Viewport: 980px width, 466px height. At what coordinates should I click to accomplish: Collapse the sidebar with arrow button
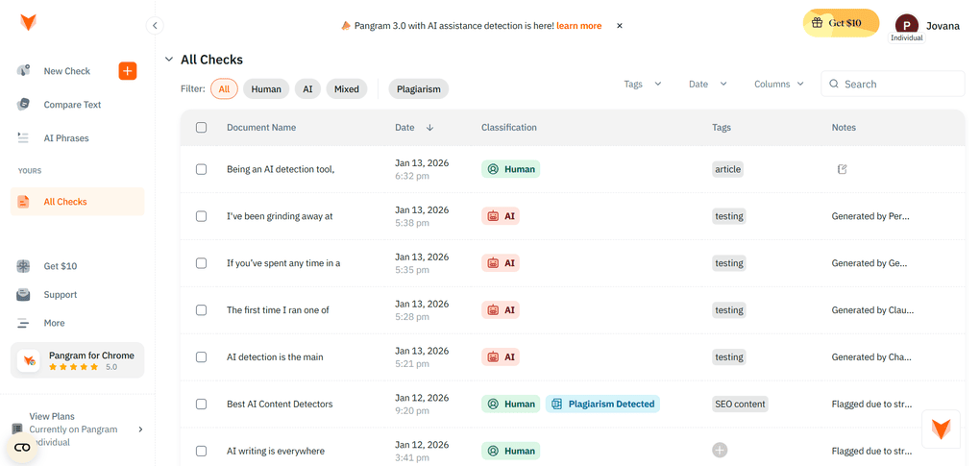click(x=155, y=26)
